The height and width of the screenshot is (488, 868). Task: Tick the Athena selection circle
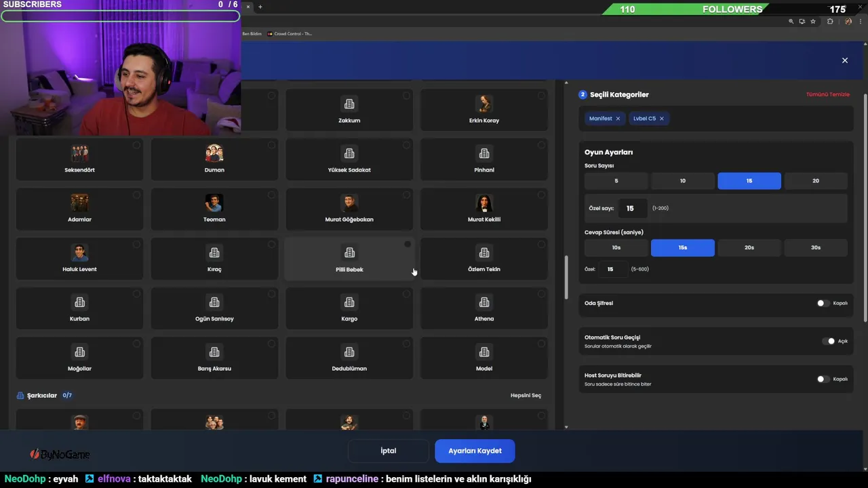tap(541, 293)
